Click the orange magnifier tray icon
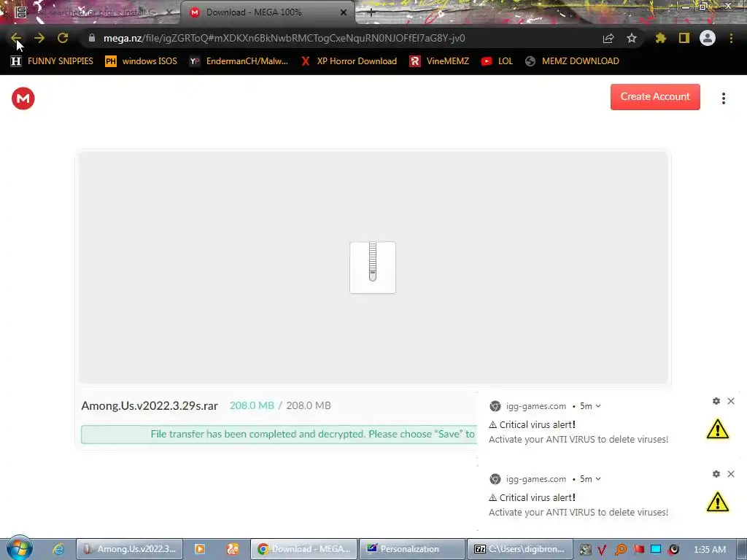The width and height of the screenshot is (747, 560). (x=620, y=550)
